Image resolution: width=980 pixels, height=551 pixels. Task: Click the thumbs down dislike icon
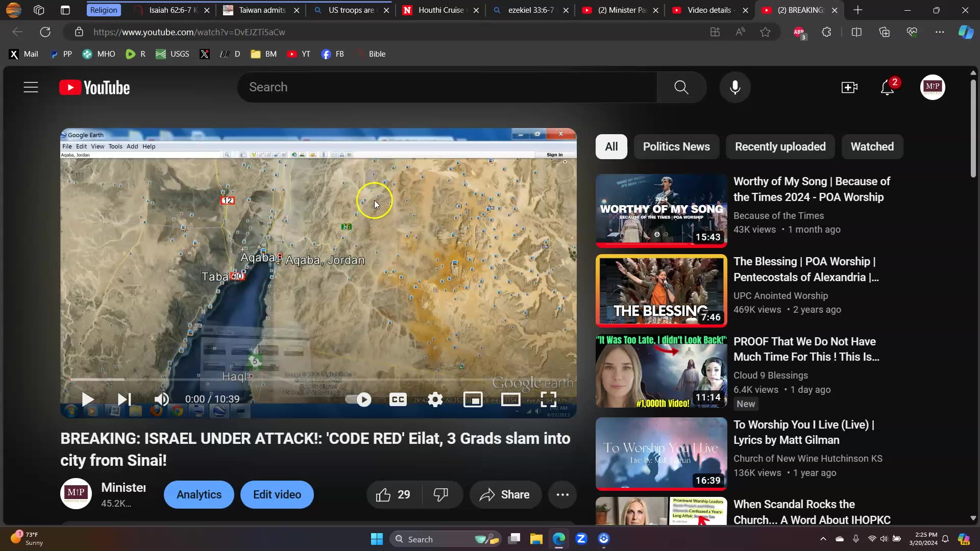pos(441,494)
